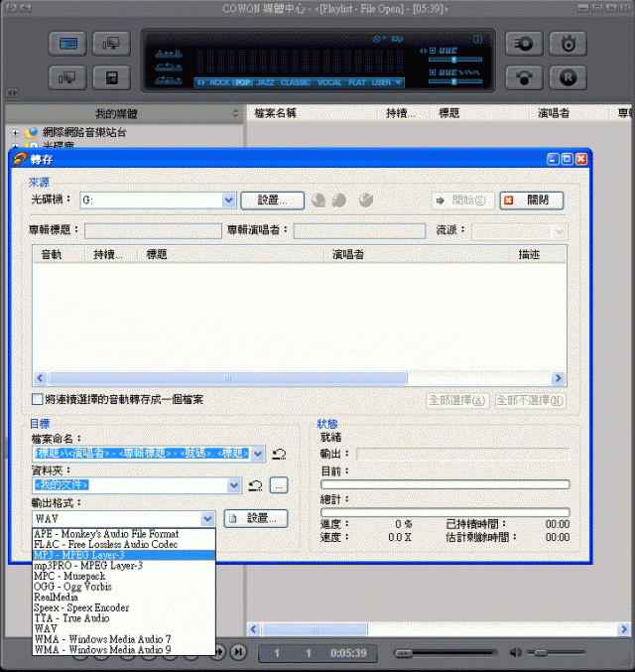This screenshot has height=672, width=635.
Task: Toggle the BBE ViVA effect checkbox
Action: pyautogui.click(x=433, y=72)
